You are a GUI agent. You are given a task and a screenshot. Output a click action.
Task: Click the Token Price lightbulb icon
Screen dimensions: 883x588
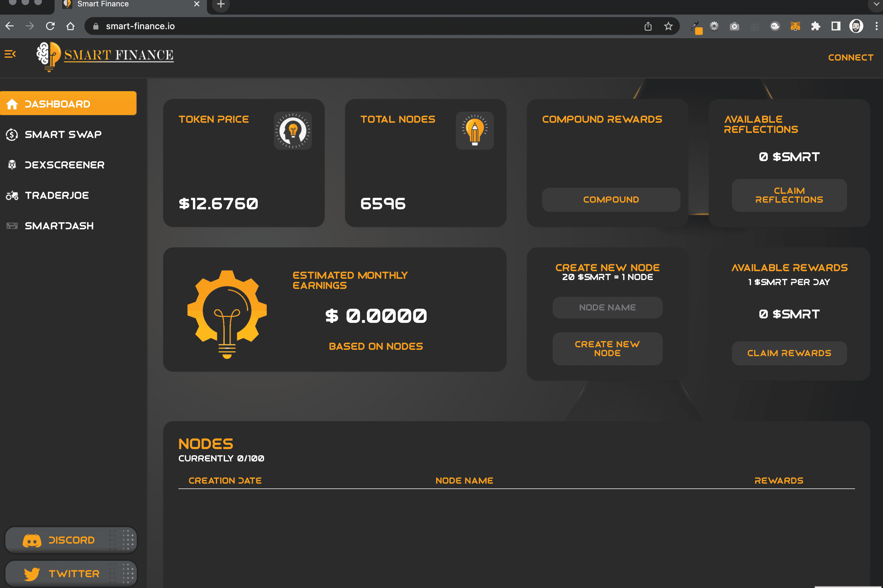293,130
